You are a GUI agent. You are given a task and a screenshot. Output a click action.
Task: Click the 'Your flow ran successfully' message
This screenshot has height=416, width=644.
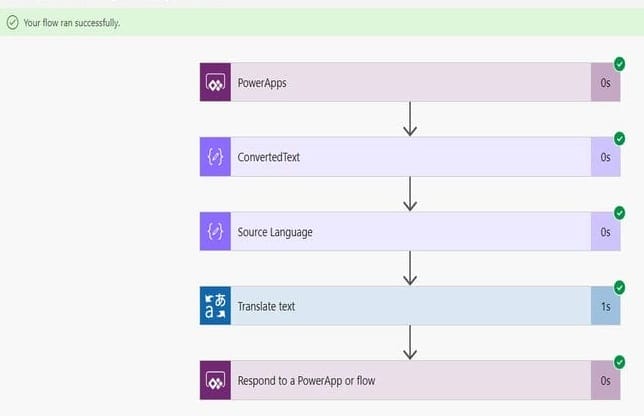(72, 23)
